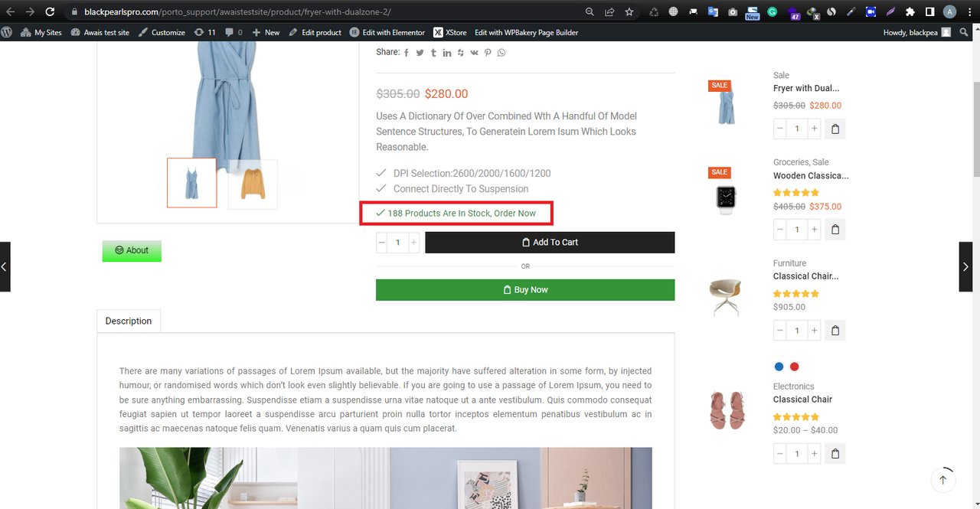Go to next product arrow
The image size is (980, 509).
tap(965, 266)
